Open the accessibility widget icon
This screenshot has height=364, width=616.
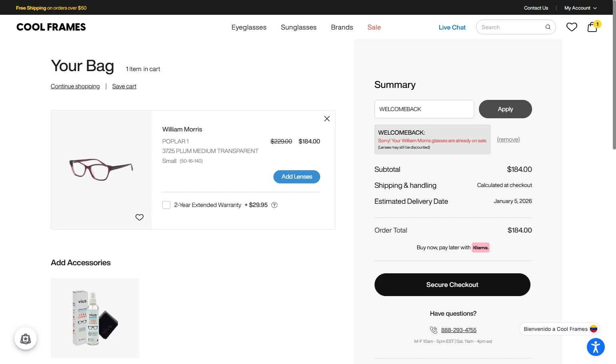(x=596, y=347)
